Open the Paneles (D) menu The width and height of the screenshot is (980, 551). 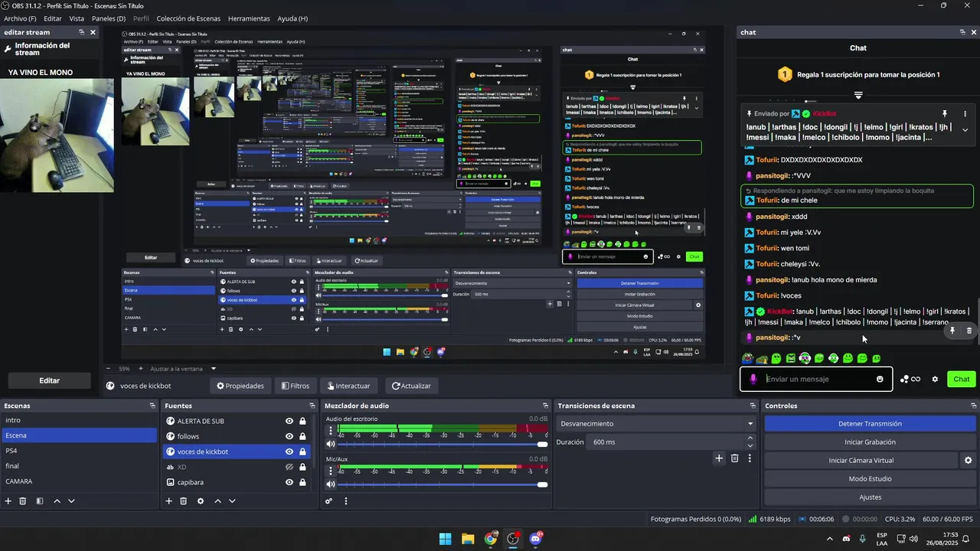pos(109,18)
